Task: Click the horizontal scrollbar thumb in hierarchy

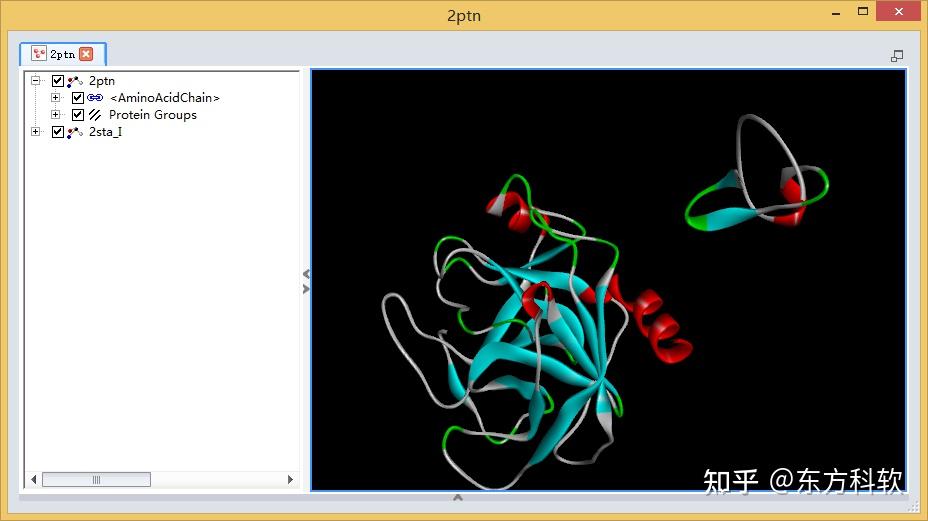Action: pyautogui.click(x=96, y=479)
